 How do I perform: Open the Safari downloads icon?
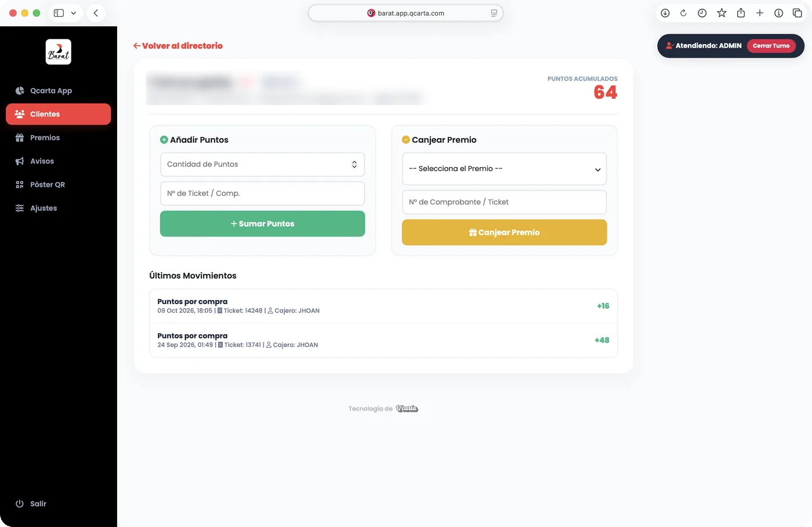pos(665,13)
